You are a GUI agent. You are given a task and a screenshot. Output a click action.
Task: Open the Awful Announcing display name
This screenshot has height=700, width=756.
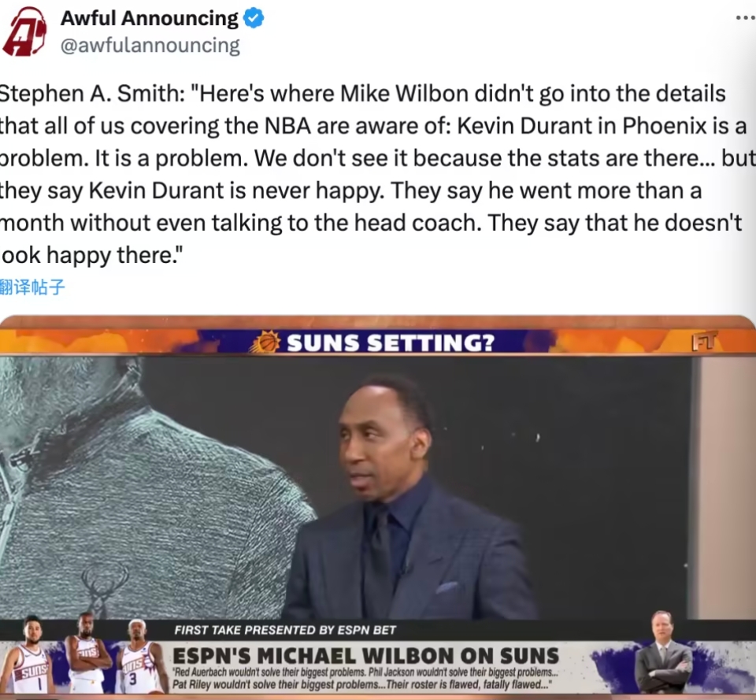pos(149,18)
